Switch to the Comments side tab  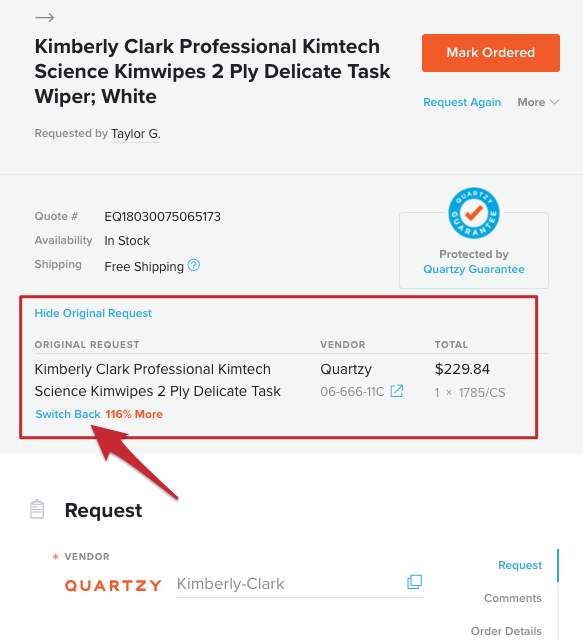click(x=513, y=598)
